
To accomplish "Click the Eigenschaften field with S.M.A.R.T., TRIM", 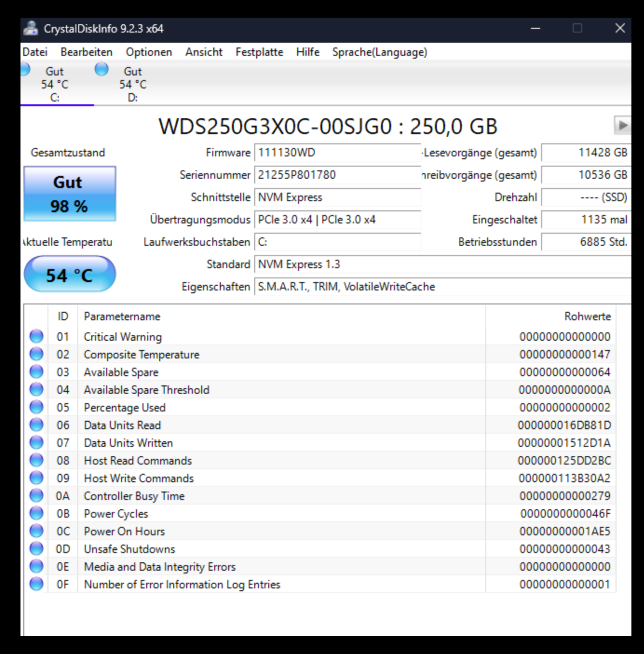I will [442, 287].
